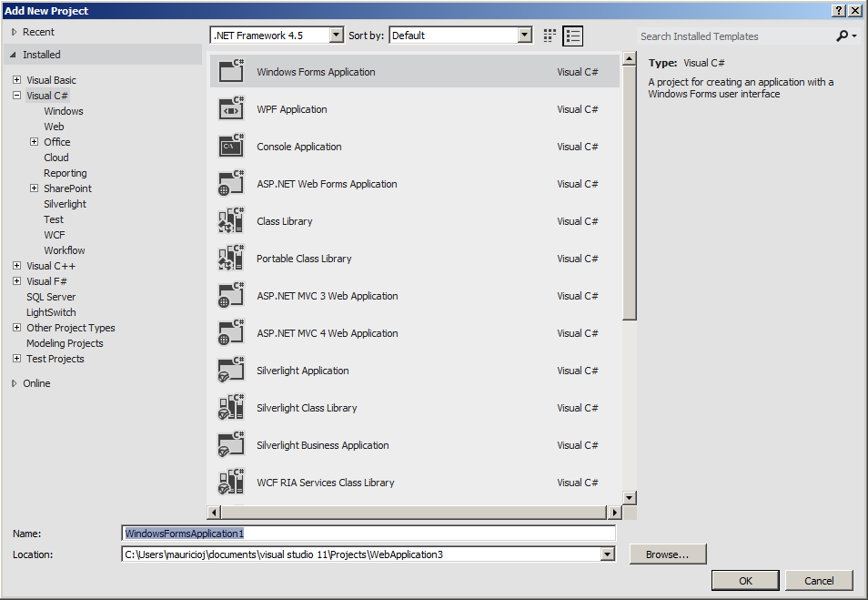The width and height of the screenshot is (868, 600).
Task: Choose the WCF RIA Services Class Library icon
Action: (x=230, y=482)
